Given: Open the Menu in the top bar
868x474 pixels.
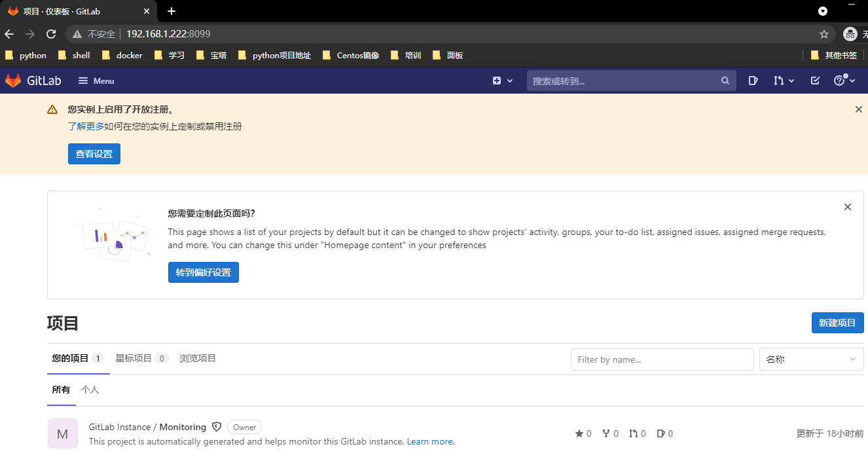Looking at the screenshot, I should [96, 80].
